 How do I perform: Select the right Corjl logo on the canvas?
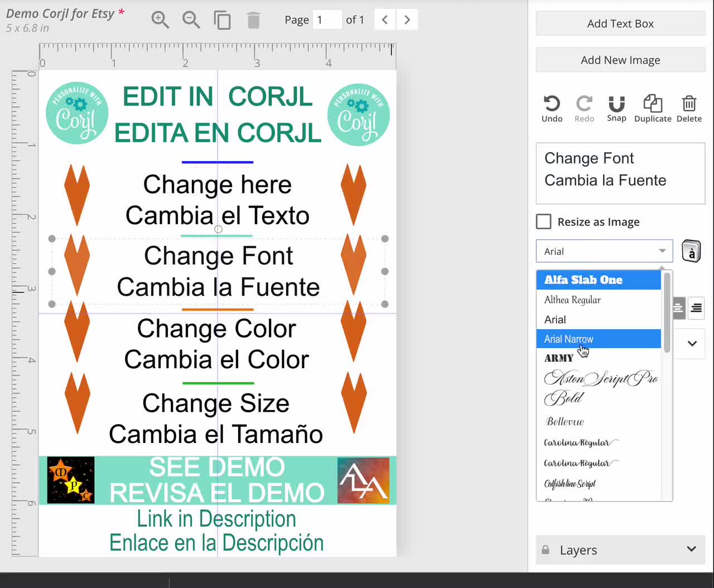[359, 114]
